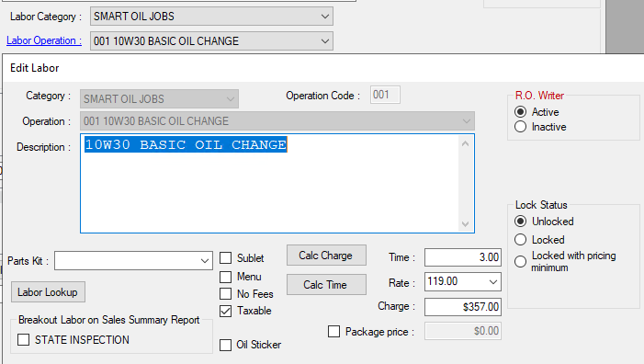
Task: Select the Locked lock status
Action: click(520, 240)
